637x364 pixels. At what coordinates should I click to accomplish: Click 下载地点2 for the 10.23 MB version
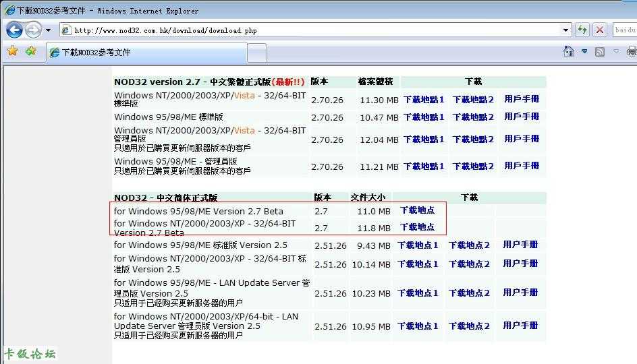click(x=469, y=293)
